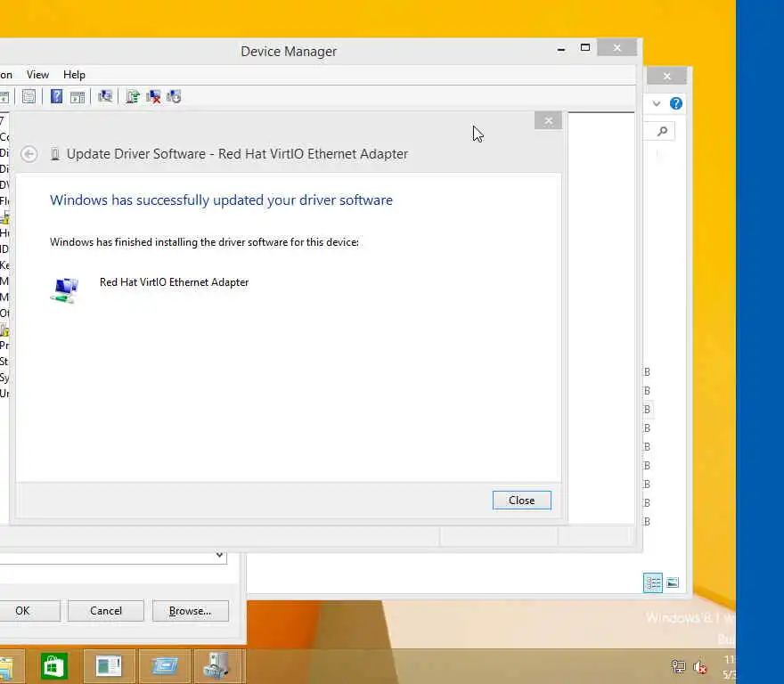Click the Red Hat VirtIO Ethernet Adapter device icon
This screenshot has width=784, height=684.
tap(64, 290)
